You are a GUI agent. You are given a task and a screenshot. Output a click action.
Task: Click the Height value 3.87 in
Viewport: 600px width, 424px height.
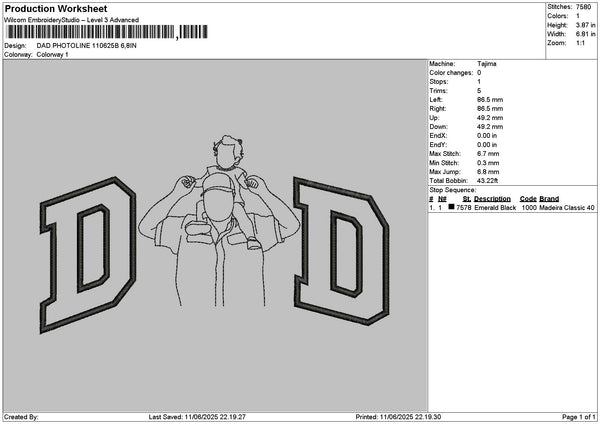point(585,25)
